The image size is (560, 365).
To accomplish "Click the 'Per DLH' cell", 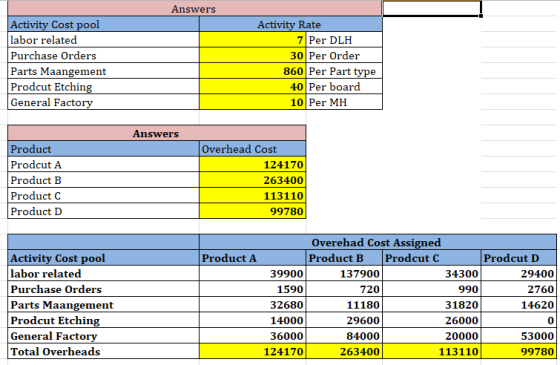I will (x=344, y=40).
